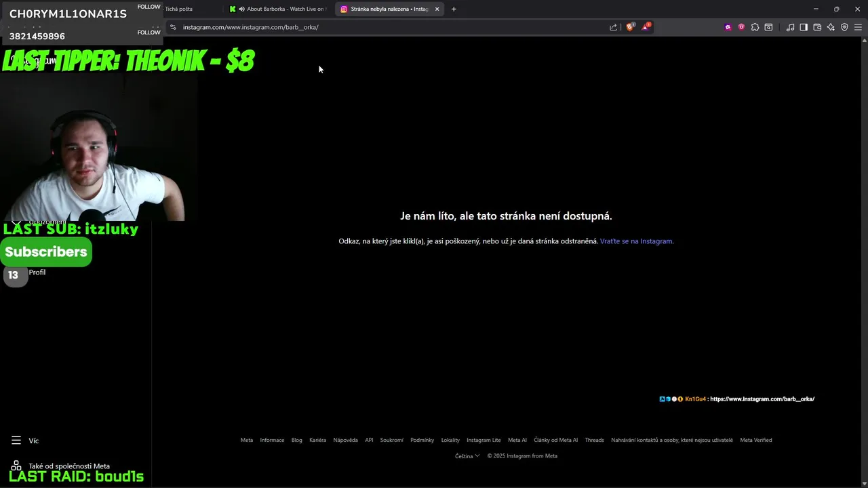Open the Brave Shields lion icon
This screenshot has width=868, height=488.
pos(630,27)
